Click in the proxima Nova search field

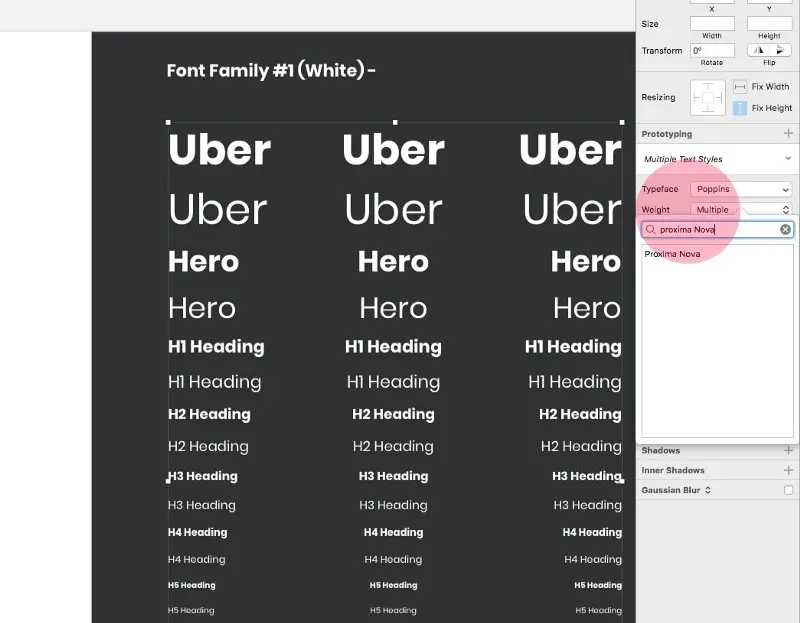coord(716,230)
